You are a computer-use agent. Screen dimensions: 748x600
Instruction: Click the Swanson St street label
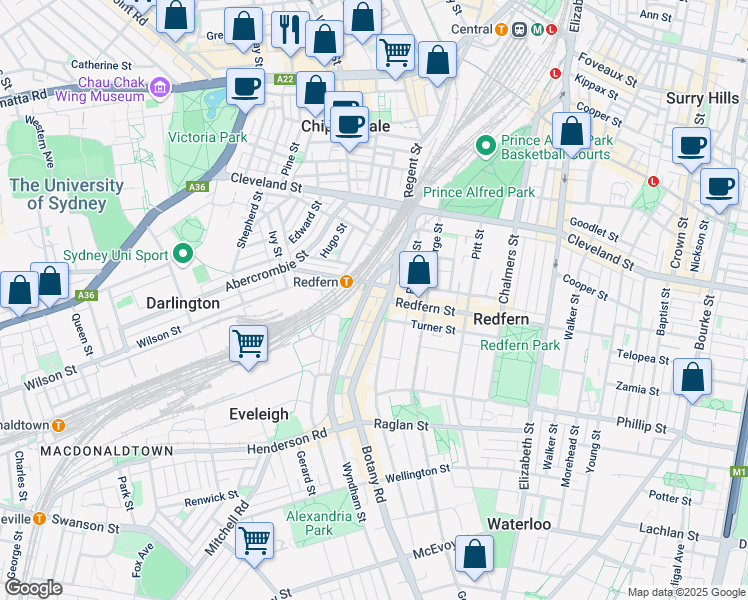[85, 524]
